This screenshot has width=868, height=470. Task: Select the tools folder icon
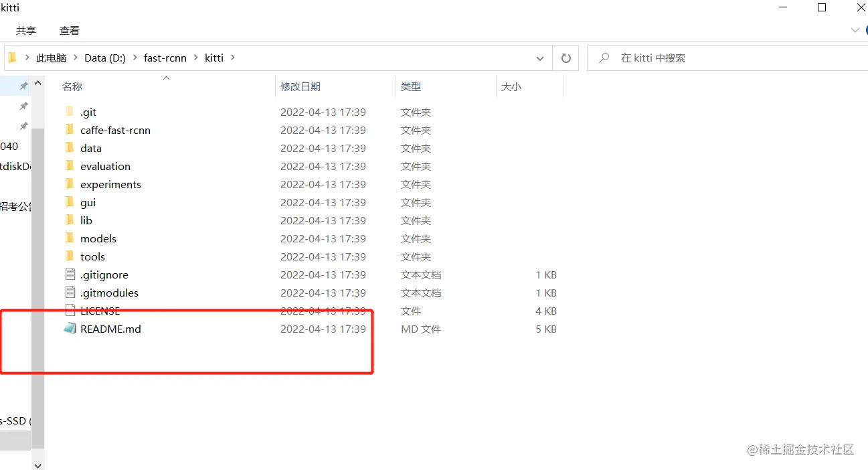point(70,256)
